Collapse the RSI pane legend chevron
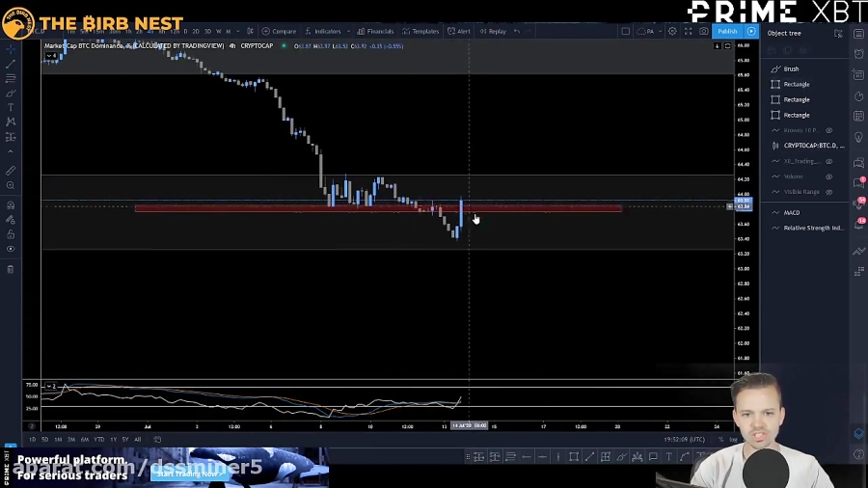This screenshot has width=868, height=488. (x=50, y=386)
